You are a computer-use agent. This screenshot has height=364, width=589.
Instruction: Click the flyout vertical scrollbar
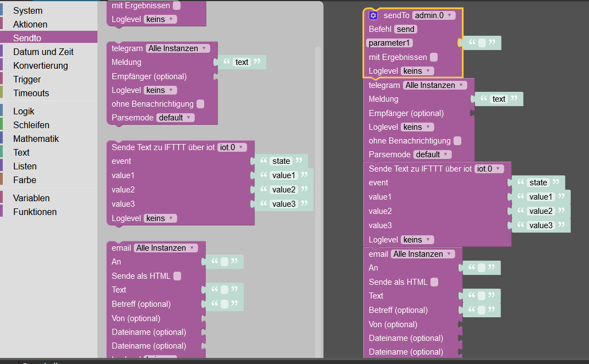tap(318, 202)
